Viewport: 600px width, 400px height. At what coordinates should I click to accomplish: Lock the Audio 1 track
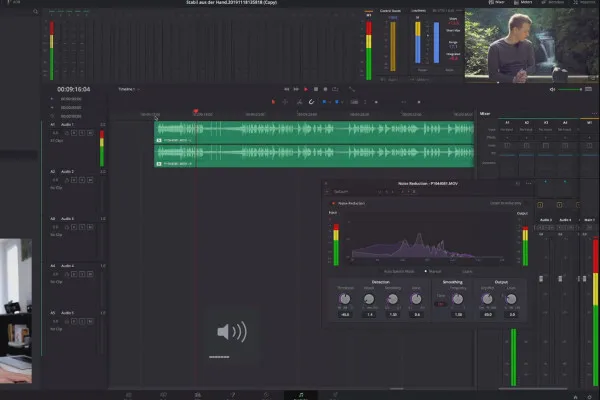click(x=67, y=133)
